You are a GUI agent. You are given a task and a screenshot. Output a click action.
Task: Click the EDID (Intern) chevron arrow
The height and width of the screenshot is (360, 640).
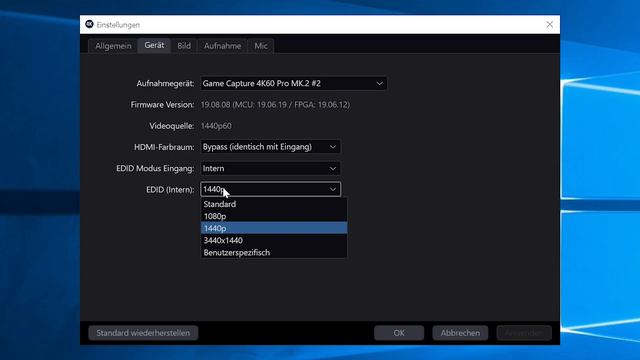pos(333,189)
